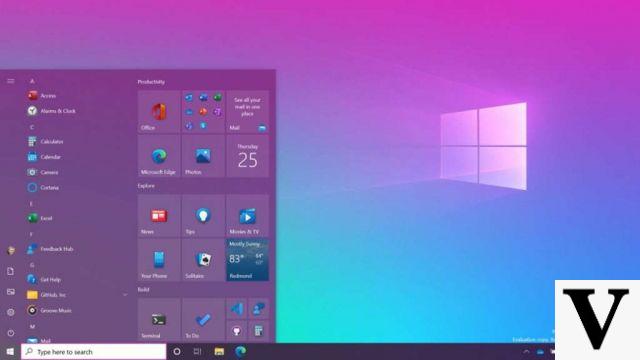Open the user account picture in Start
Screen dimensions: 640x360
click(11, 251)
